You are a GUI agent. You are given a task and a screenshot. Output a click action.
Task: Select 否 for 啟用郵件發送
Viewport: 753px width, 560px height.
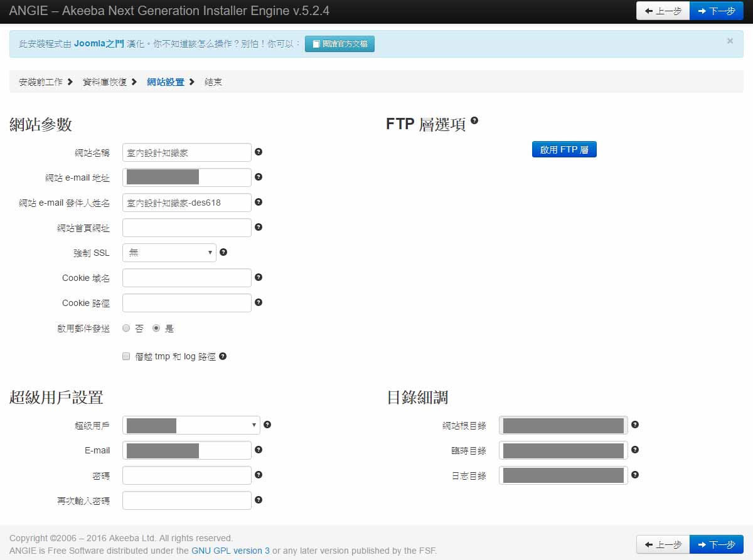tap(126, 328)
